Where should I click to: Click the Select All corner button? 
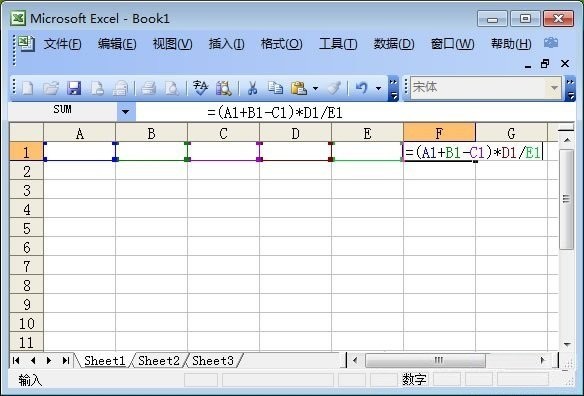26,133
